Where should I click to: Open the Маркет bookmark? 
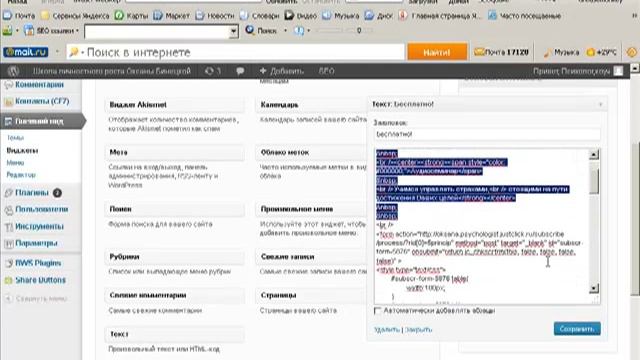coord(171,16)
